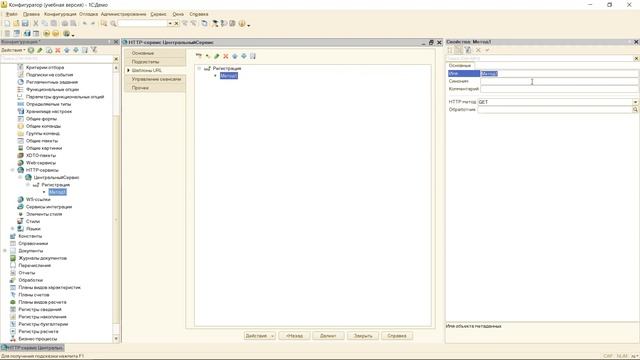
Task: Create a new document from main toolbar
Action: [x=7, y=24]
